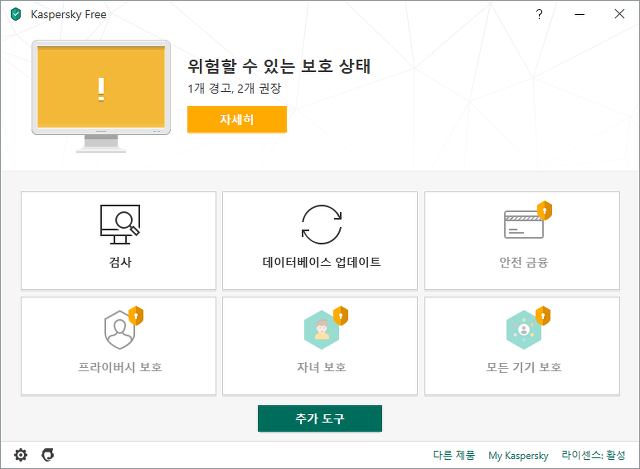The width and height of the screenshot is (640, 469).
Task: Click the yellow warning monitor image
Action: tap(101, 96)
